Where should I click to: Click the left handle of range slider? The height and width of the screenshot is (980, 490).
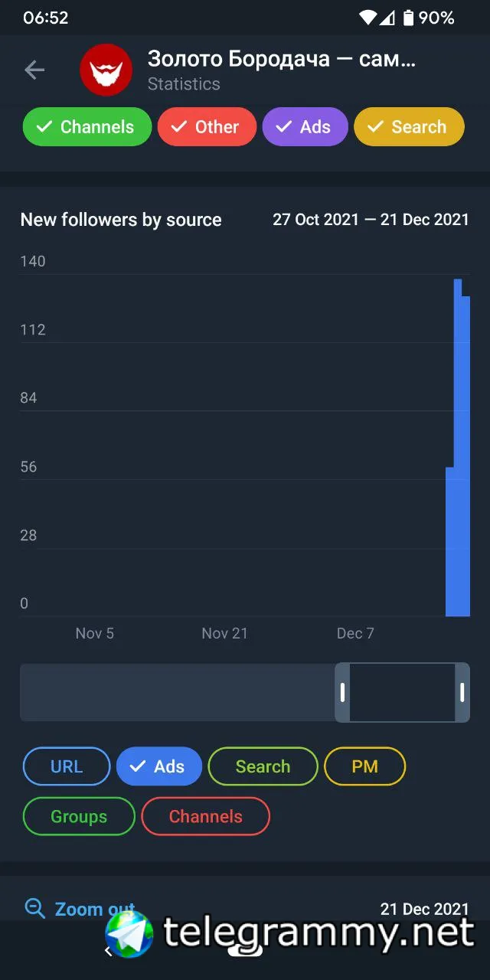[x=342, y=692]
